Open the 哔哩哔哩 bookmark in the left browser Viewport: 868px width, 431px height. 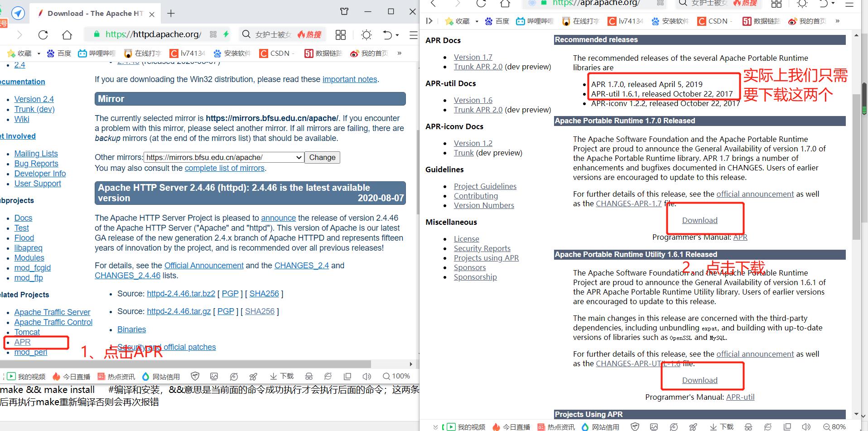coord(96,53)
